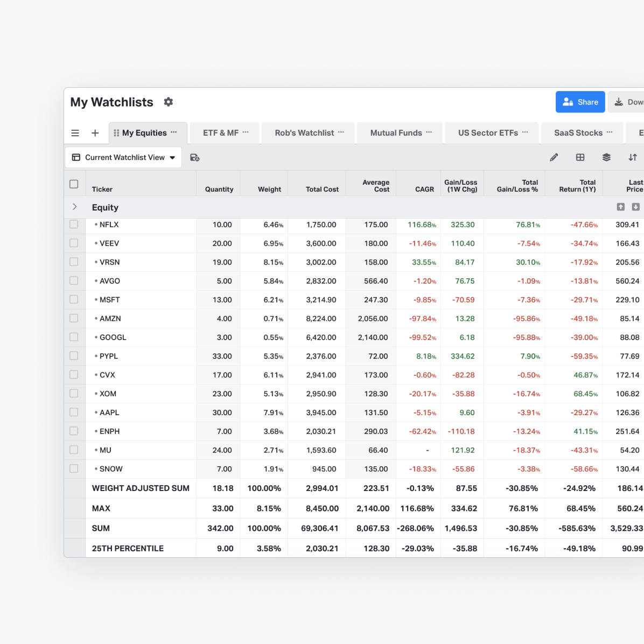
Task: Open Rob's Watchlist tab options ellipsis
Action: pyautogui.click(x=341, y=132)
